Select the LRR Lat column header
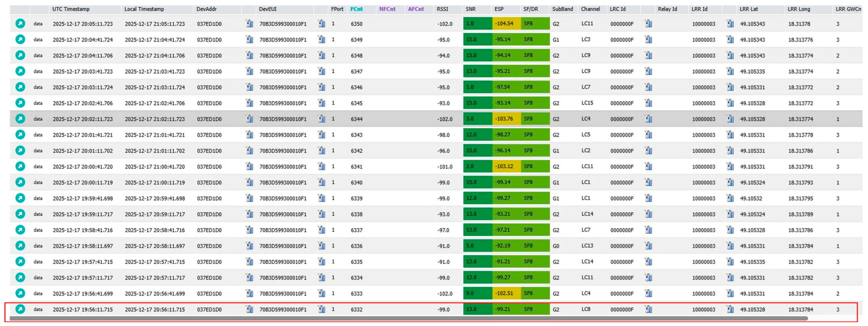Image resolution: width=868 pixels, height=326 pixels. pos(749,9)
